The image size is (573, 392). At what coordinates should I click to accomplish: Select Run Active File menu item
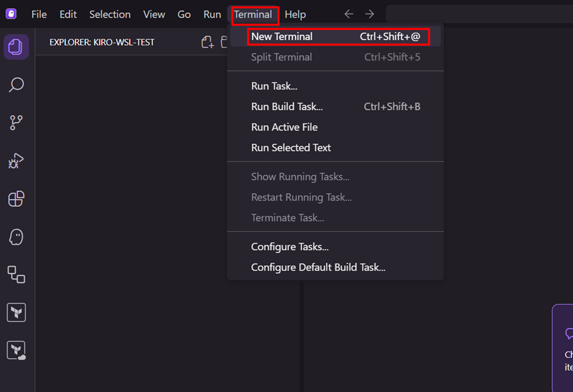[x=284, y=127]
